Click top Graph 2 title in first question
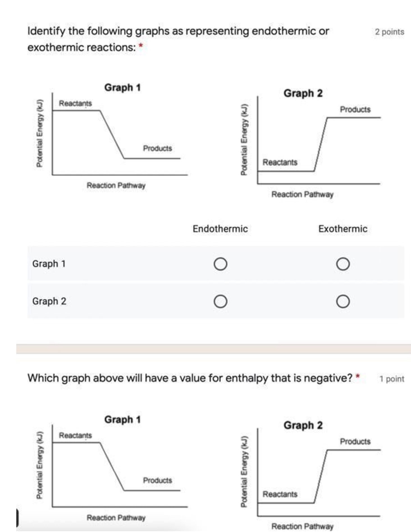 pyautogui.click(x=303, y=93)
